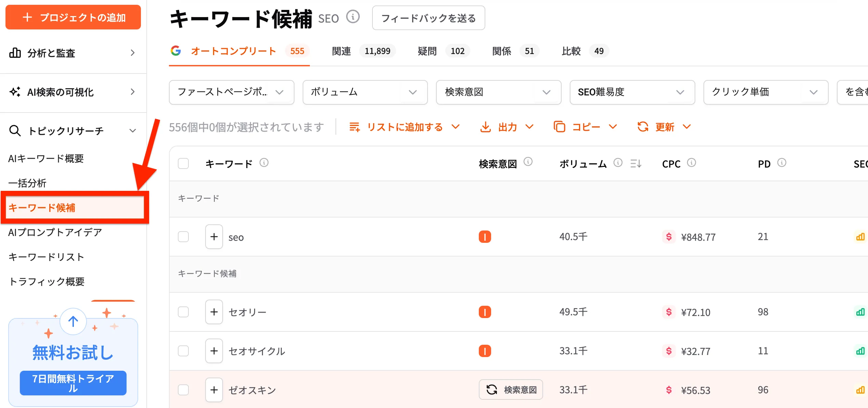
Task: Check the box for the セオサイクル row
Action: 183,351
